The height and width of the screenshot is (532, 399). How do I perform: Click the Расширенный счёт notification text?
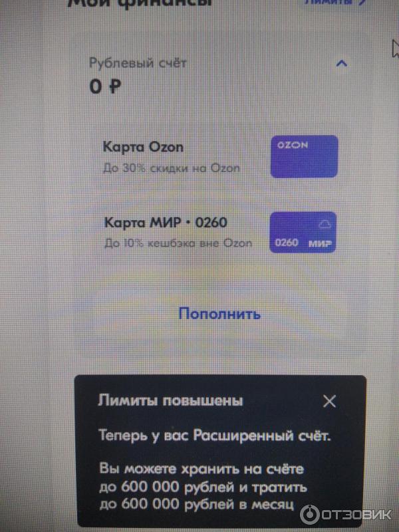tap(261, 436)
